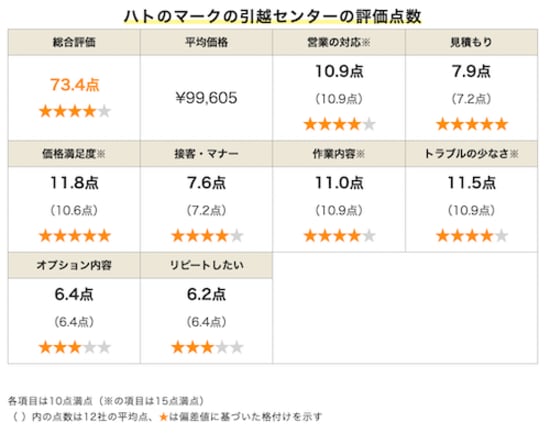Click the orange star in the footnote
This screenshot has height=433, width=550.
[x=163, y=417]
